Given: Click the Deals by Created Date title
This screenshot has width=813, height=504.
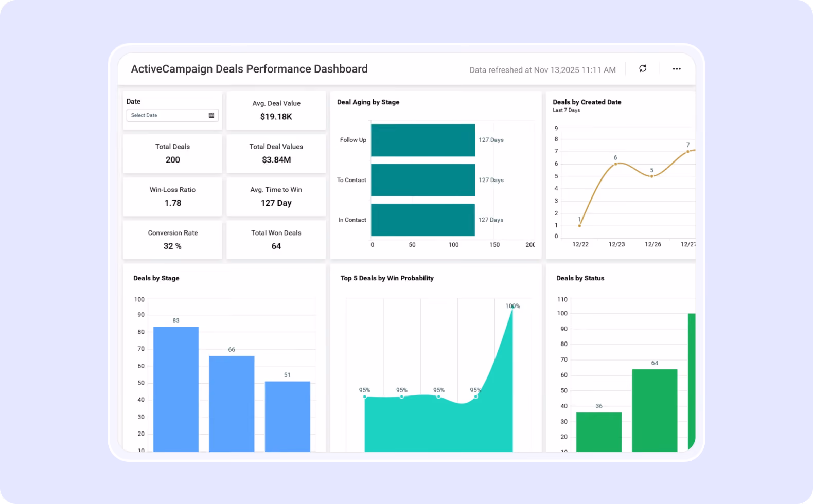Looking at the screenshot, I should tap(587, 102).
